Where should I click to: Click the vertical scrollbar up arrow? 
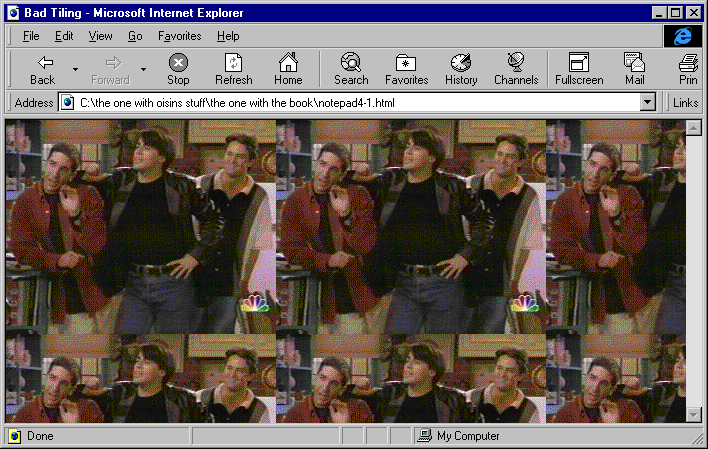(x=694, y=128)
